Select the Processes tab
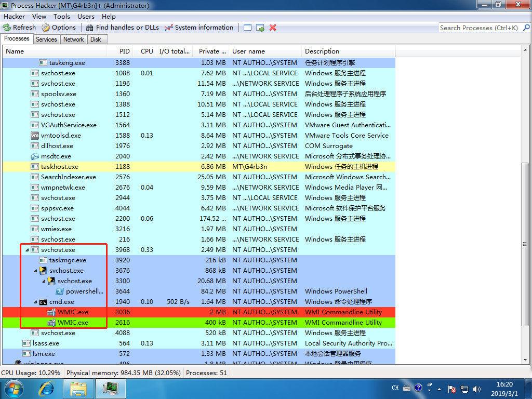Image resolution: width=532 pixels, height=399 pixels. 17,38
